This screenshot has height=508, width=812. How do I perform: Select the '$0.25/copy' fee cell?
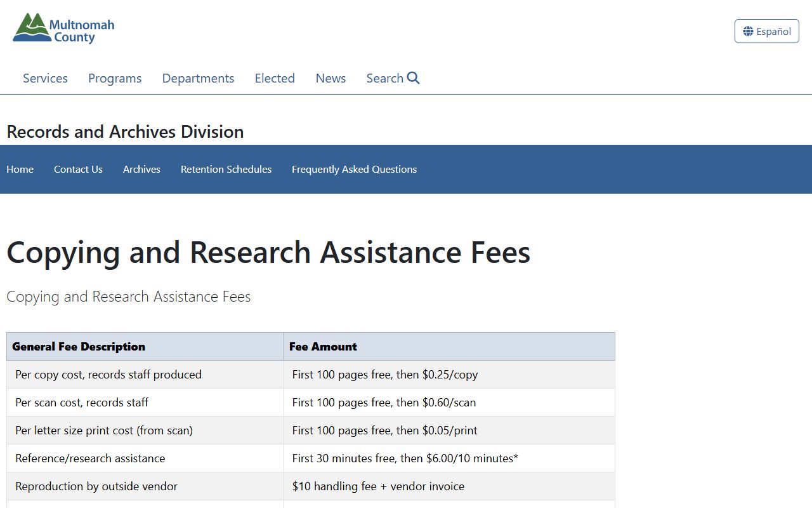pyautogui.click(x=449, y=375)
